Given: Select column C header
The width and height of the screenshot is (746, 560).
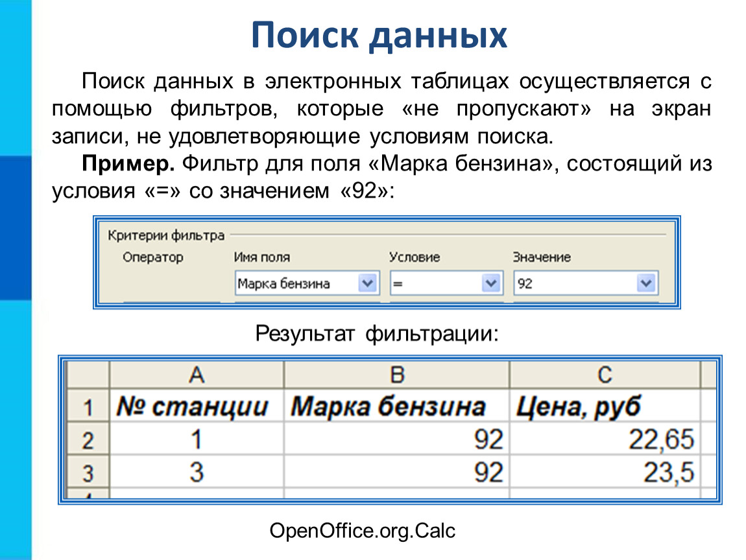Looking at the screenshot, I should click(605, 375).
